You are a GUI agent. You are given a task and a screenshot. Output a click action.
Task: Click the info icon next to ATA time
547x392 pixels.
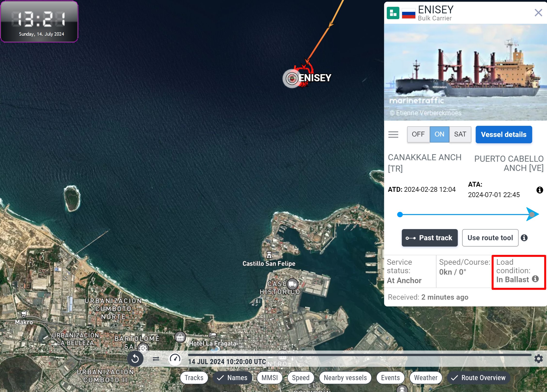point(540,190)
